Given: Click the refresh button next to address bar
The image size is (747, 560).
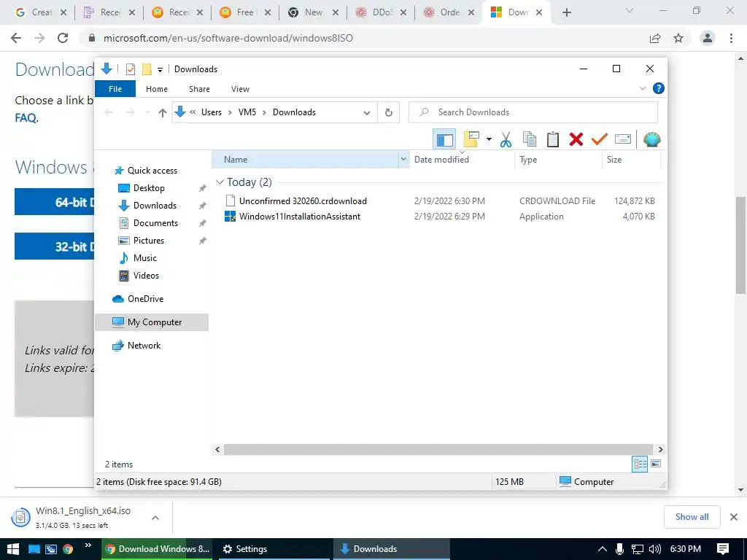Looking at the screenshot, I should click(388, 112).
